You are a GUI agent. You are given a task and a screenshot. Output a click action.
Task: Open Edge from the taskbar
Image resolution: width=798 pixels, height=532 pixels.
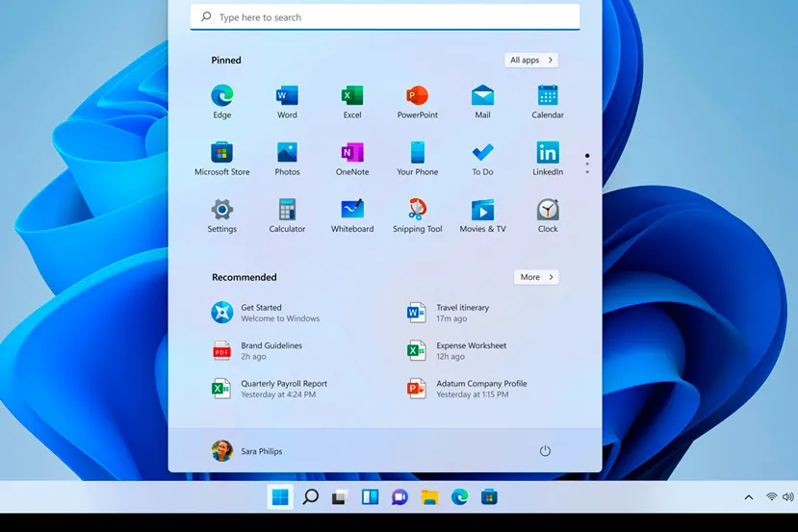(x=459, y=497)
